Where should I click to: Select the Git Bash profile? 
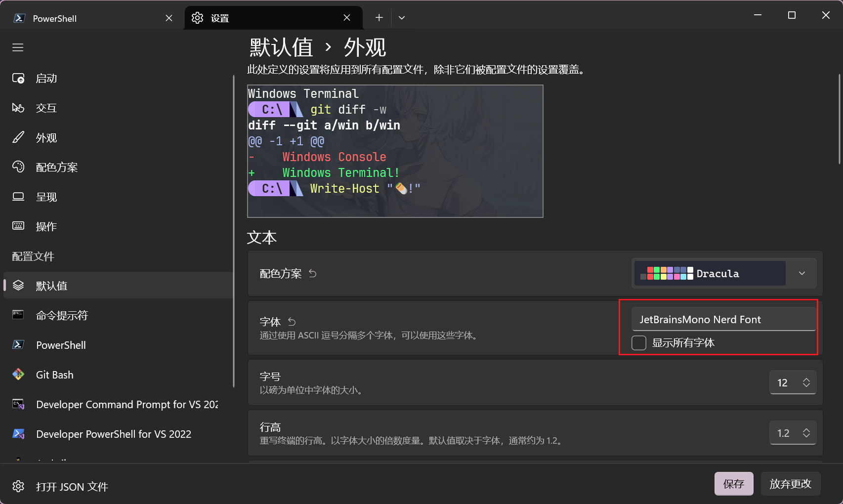[118, 375]
